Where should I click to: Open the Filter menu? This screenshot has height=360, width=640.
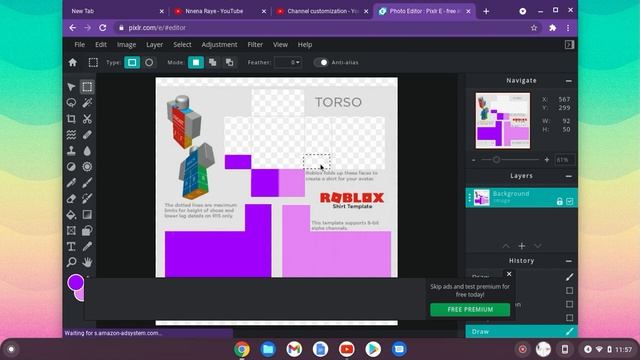[x=255, y=44]
